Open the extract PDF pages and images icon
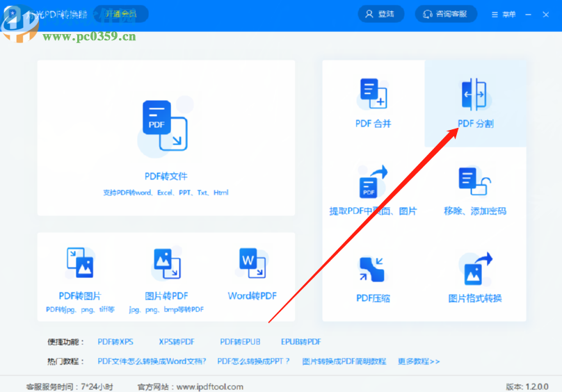The width and height of the screenshot is (562, 392). [x=373, y=181]
